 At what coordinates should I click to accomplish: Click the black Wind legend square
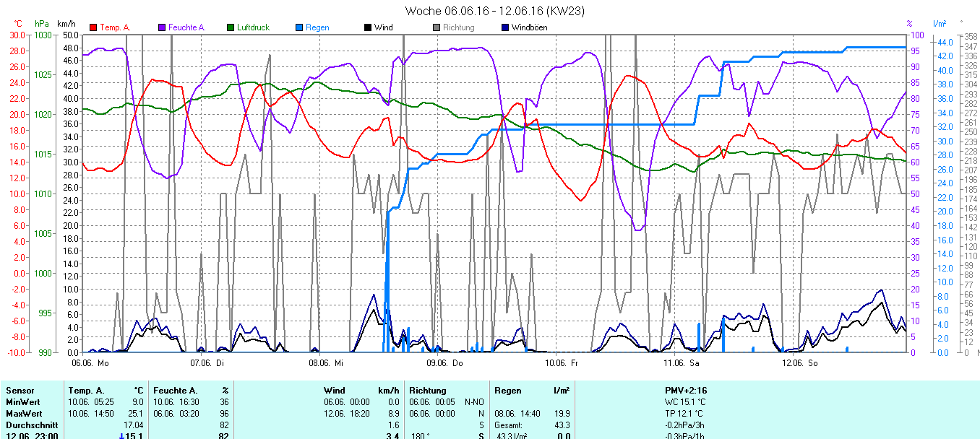point(368,27)
